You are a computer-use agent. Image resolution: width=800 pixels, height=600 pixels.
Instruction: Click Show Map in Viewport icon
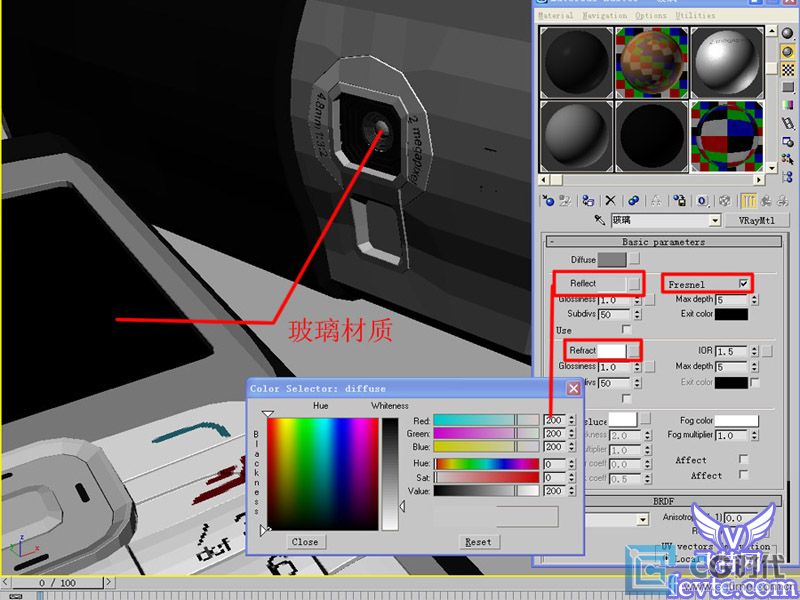point(725,201)
